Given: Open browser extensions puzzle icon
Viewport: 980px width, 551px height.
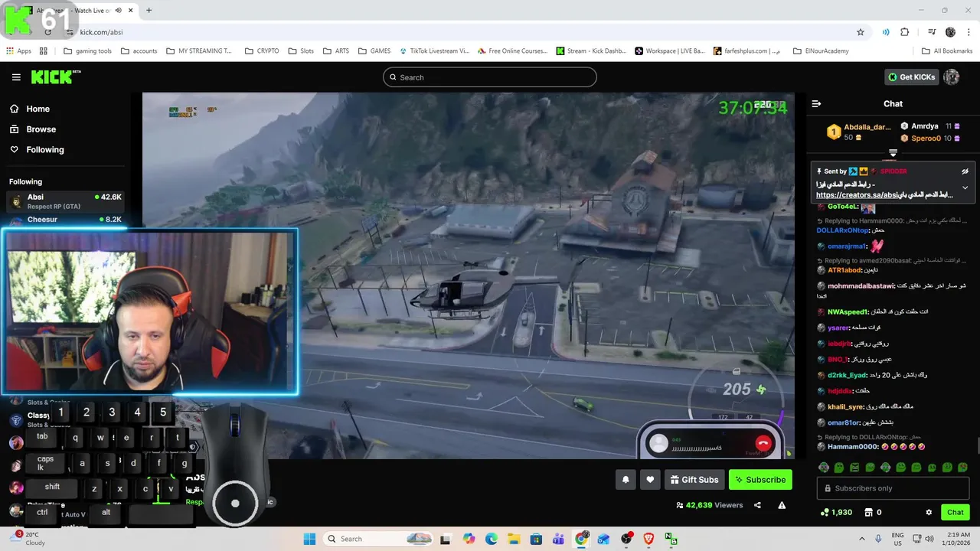Looking at the screenshot, I should (905, 32).
